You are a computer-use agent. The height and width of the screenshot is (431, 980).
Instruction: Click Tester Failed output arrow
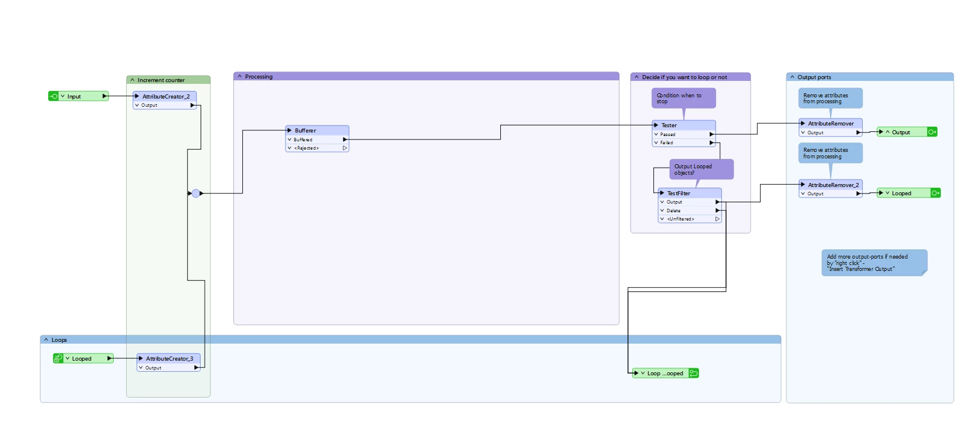coord(711,142)
